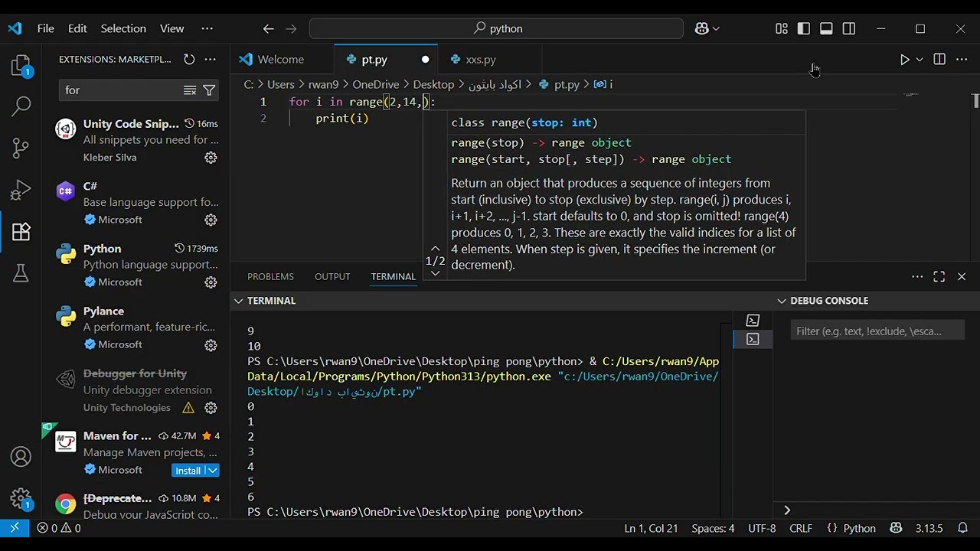Open the Explorer view in activity bar
The height and width of the screenshot is (551, 980).
tap(21, 66)
